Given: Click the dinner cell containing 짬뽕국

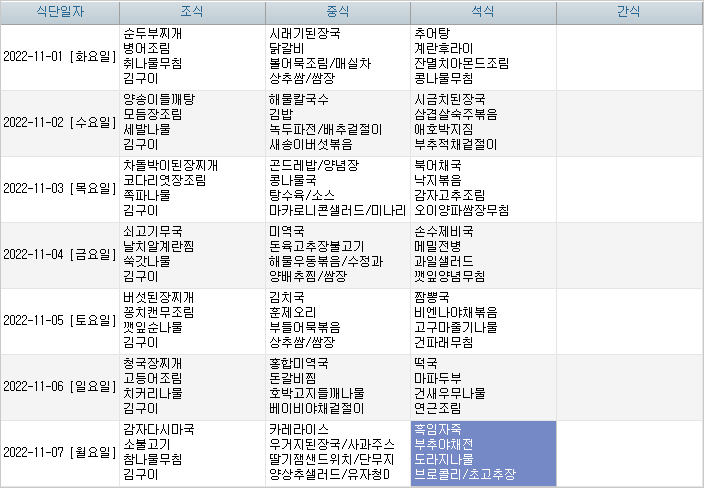Looking at the screenshot, I should tap(482, 320).
